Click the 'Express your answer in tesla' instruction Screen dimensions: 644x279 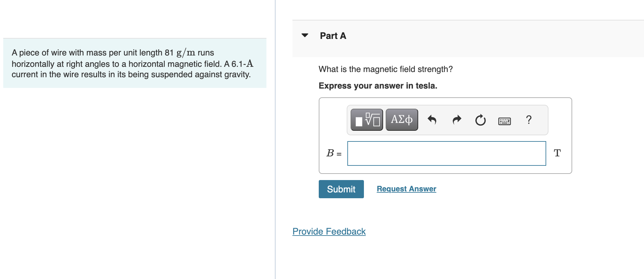click(378, 86)
